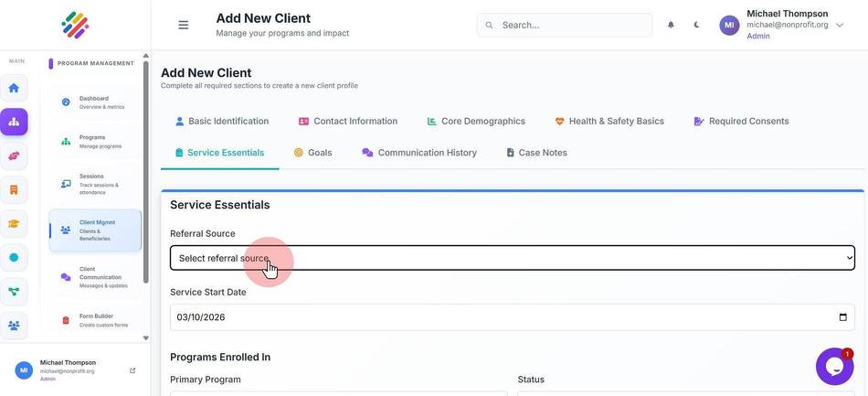Open Sessions in Program Management
868x396 pixels.
pos(95,184)
